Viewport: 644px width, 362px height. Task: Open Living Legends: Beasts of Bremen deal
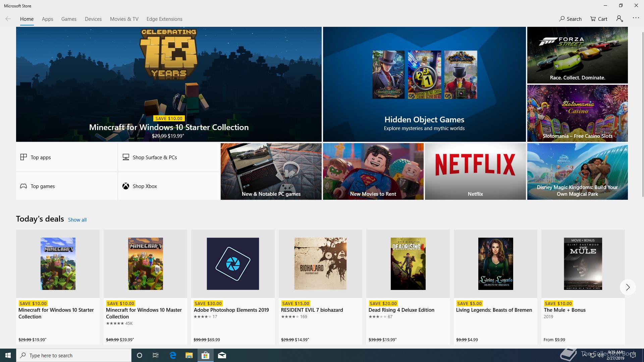coord(495,287)
